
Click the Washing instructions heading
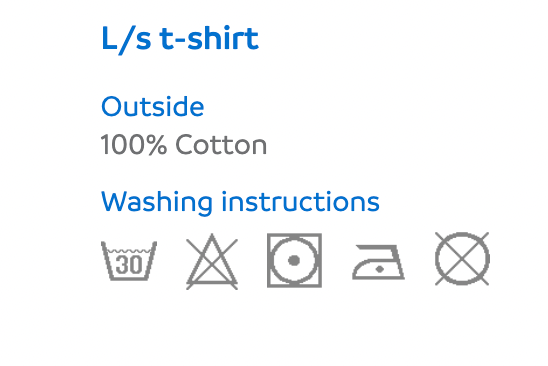(x=240, y=202)
